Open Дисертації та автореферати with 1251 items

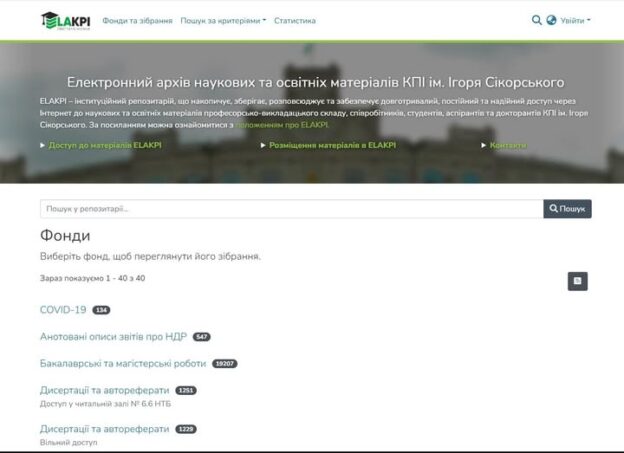(x=105, y=390)
